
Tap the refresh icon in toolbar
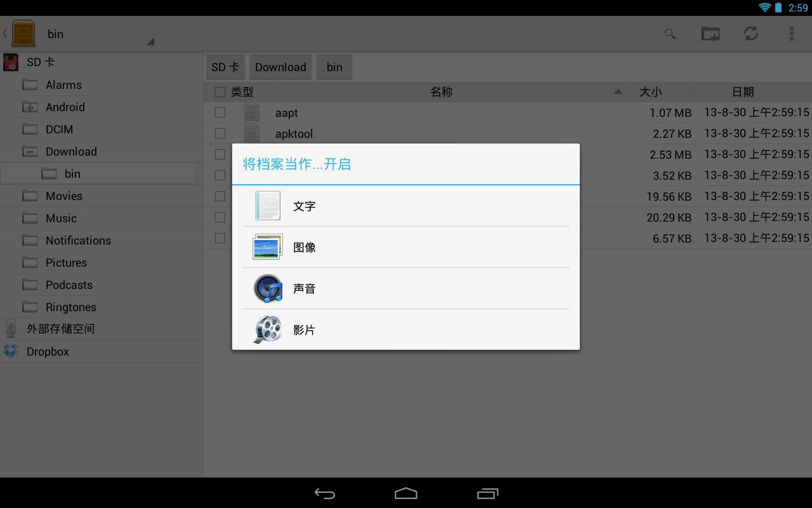(x=751, y=34)
